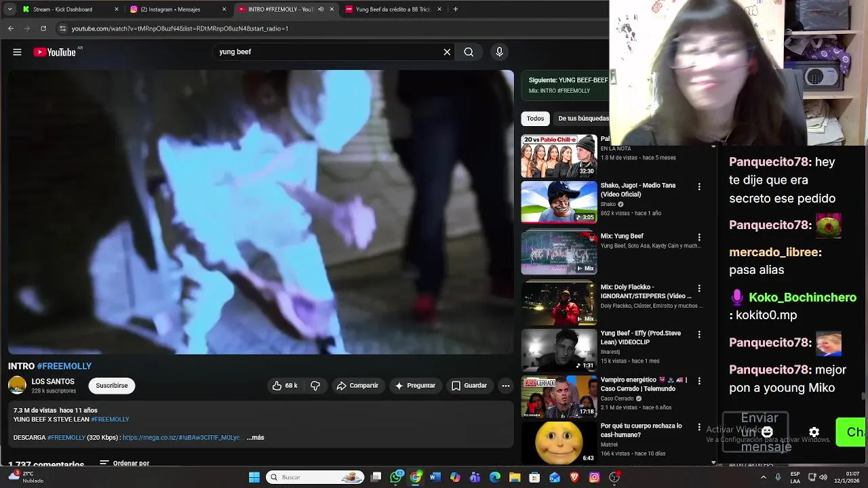Screen dimensions: 868x488
Task: Open File Explorer from the taskbar
Action: (515, 477)
